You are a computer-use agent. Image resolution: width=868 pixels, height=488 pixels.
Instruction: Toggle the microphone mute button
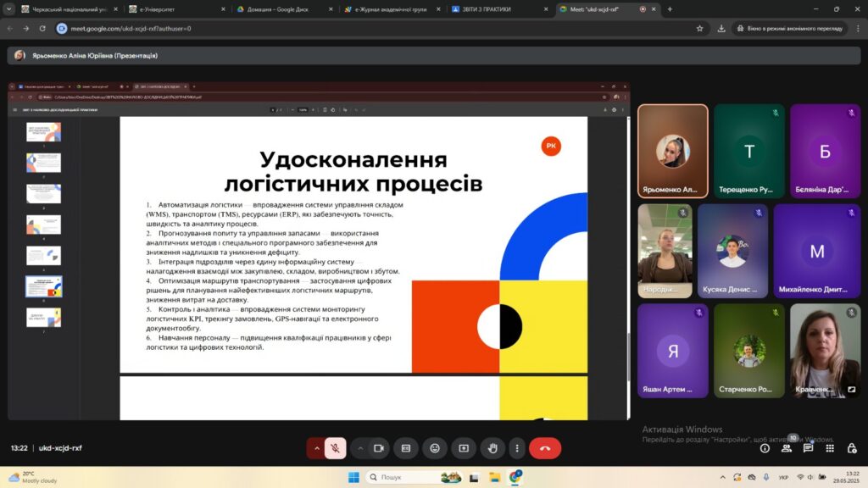(x=336, y=448)
